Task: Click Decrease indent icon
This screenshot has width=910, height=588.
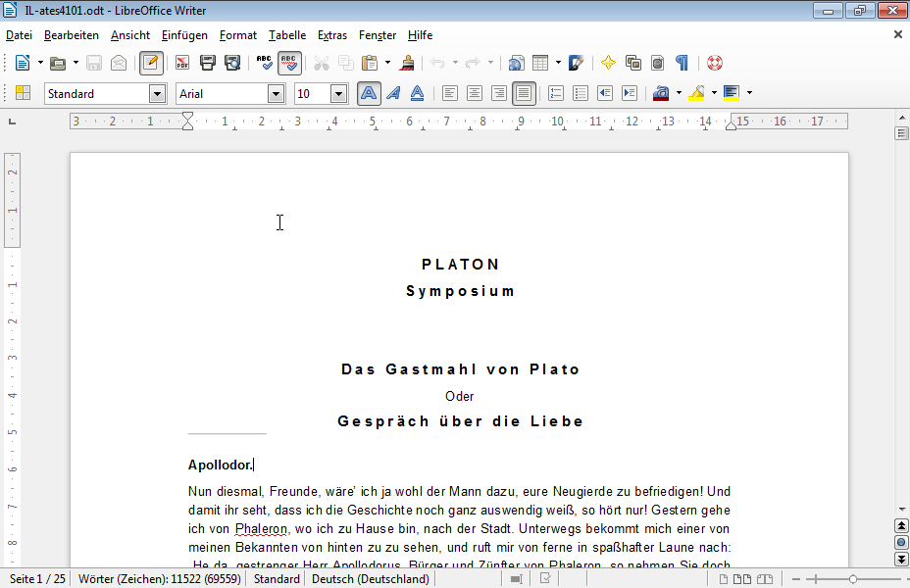Action: pyautogui.click(x=605, y=93)
